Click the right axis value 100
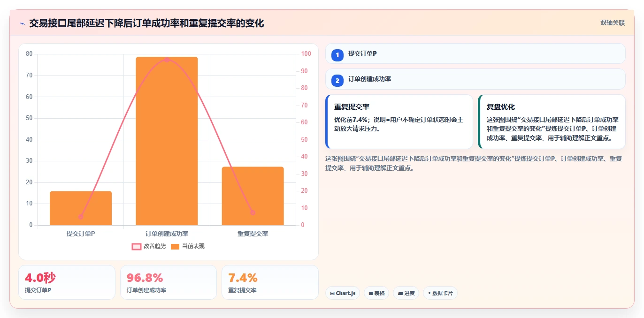The width and height of the screenshot is (644, 318). [x=306, y=54]
